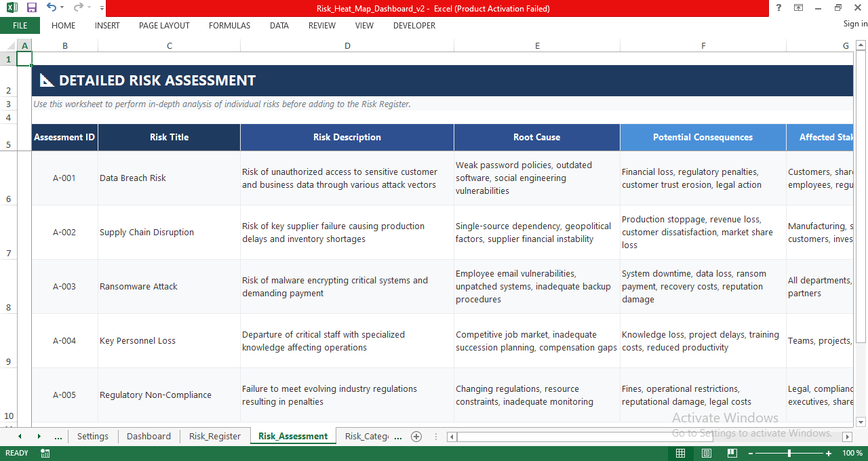The height and width of the screenshot is (461, 868).
Task: Click the zoom slider handle
Action: (789, 453)
